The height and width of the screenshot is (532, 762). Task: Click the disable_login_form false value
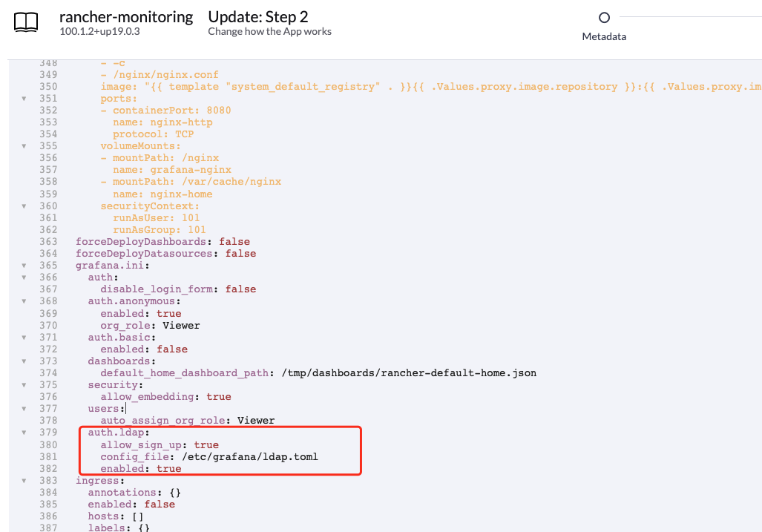click(x=240, y=289)
